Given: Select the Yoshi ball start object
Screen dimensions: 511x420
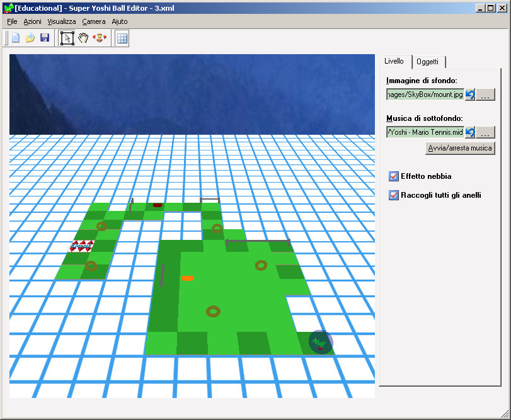Looking at the screenshot, I should (321, 342).
